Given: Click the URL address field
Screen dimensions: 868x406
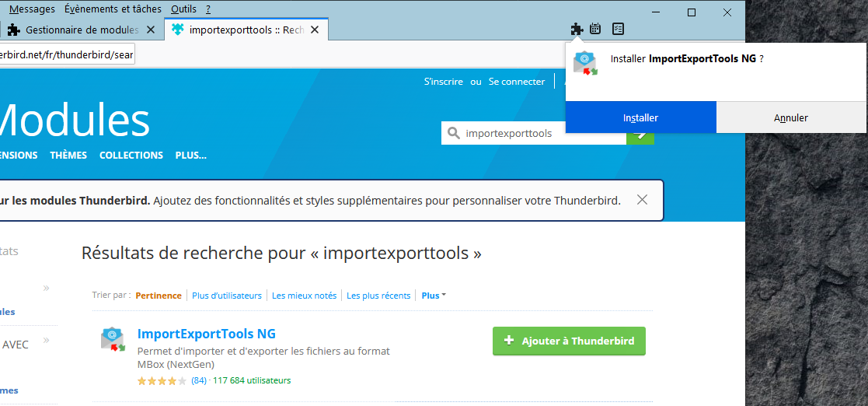Looking at the screenshot, I should (67, 55).
